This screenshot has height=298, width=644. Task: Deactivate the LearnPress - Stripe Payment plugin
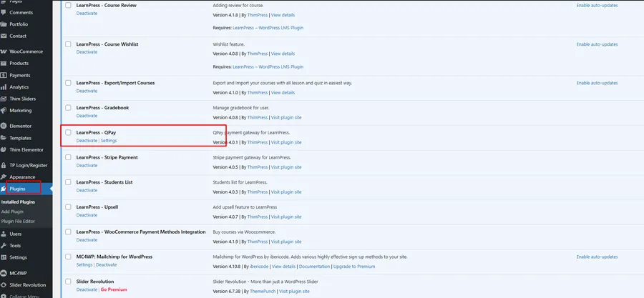click(x=87, y=166)
